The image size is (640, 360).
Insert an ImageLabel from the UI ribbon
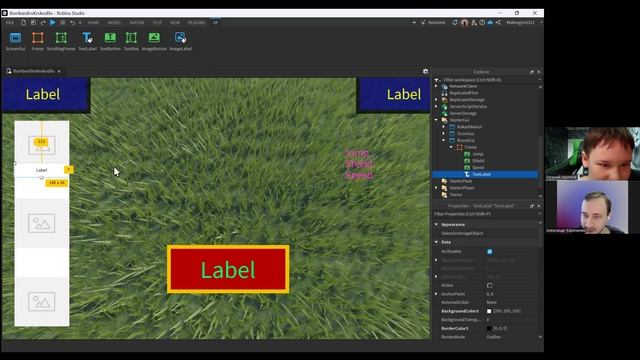click(180, 41)
